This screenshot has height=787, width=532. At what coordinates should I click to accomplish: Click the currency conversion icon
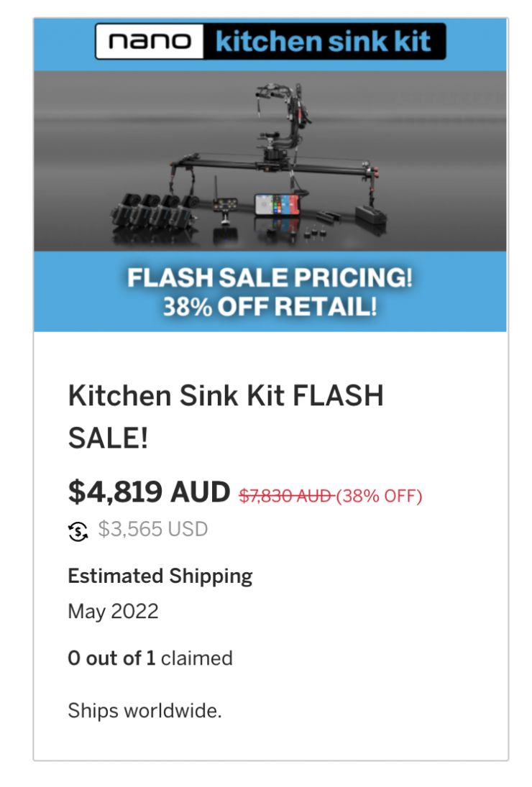pyautogui.click(x=78, y=531)
